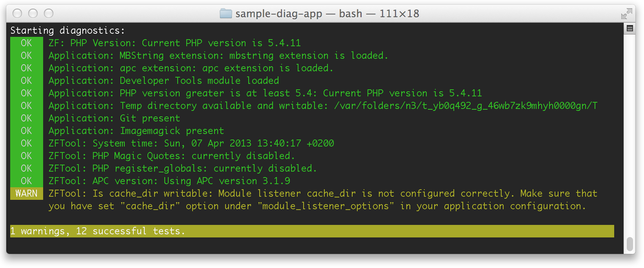644x268 pixels.
Task: Click the OK badge for APC version line
Action: (x=26, y=181)
